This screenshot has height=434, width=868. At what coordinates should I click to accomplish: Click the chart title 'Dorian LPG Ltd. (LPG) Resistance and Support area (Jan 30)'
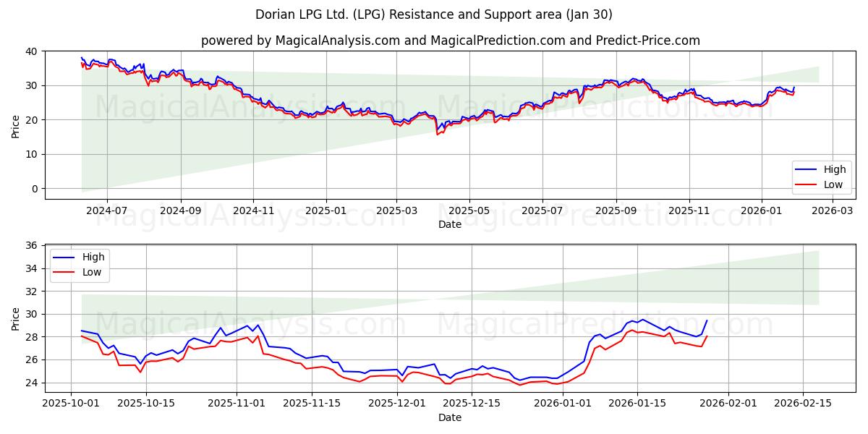(x=434, y=14)
